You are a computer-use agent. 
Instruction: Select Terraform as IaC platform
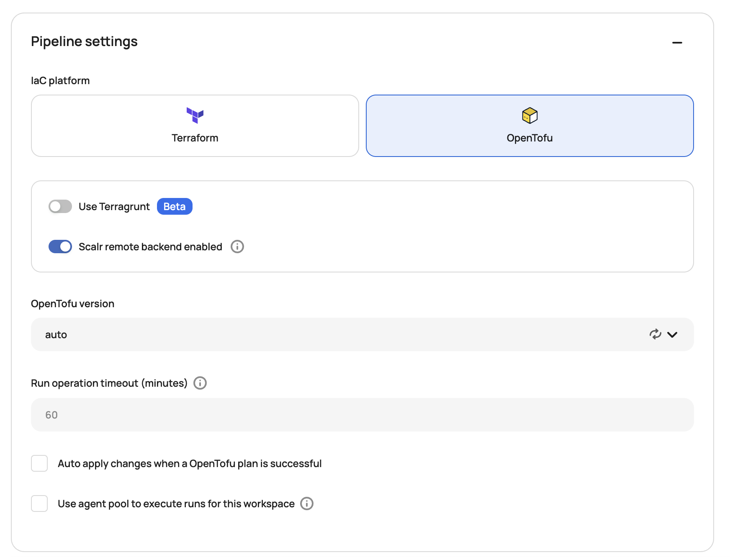tap(195, 126)
